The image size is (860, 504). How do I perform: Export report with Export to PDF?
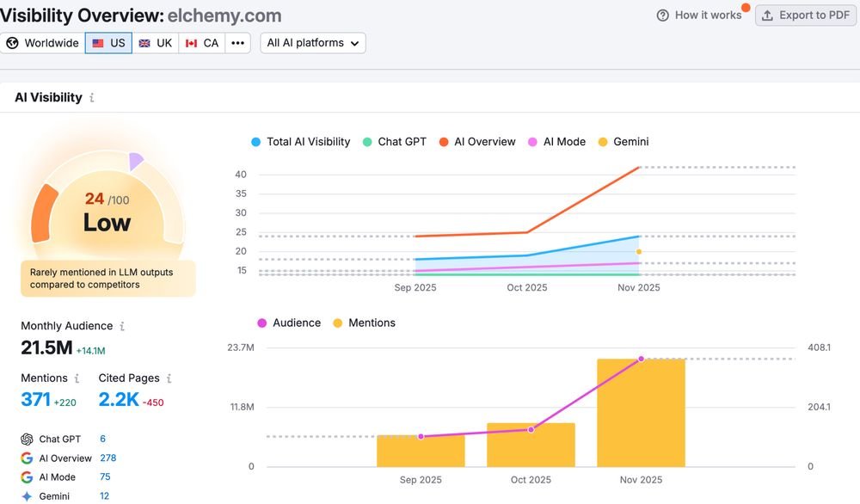point(806,15)
